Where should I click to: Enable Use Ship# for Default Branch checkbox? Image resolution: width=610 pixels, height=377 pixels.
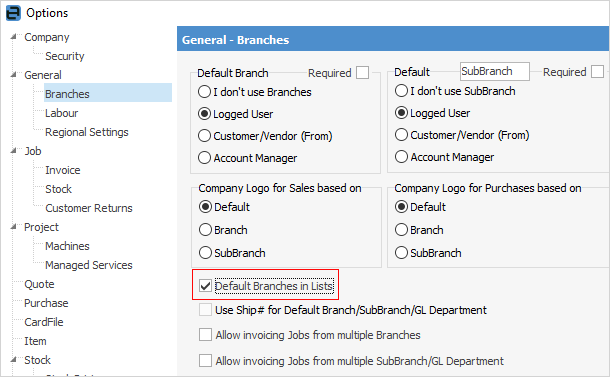coord(205,310)
